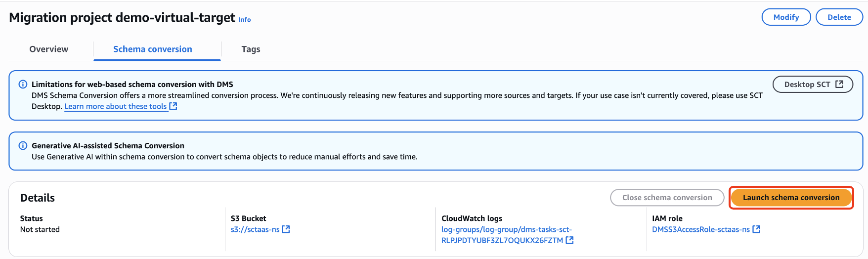Click the Modify button
The image size is (868, 259).
click(x=786, y=17)
